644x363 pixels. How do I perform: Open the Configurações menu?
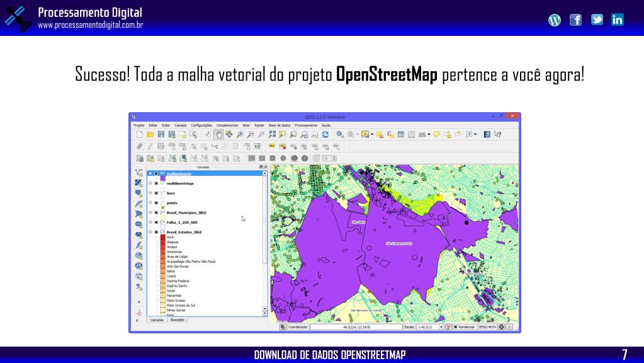click(201, 125)
